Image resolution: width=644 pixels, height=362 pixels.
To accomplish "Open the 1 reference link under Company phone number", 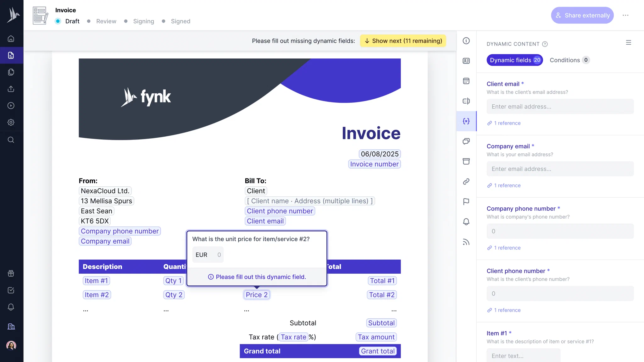I will tap(504, 248).
